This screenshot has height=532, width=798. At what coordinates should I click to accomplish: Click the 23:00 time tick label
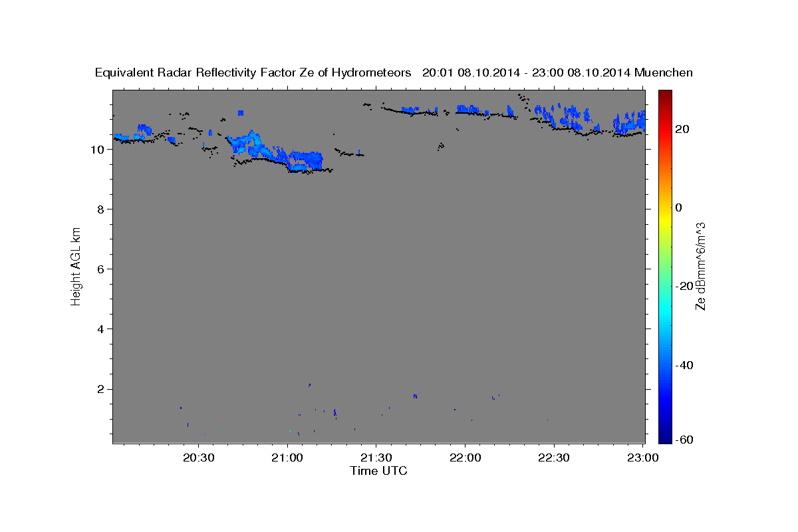pos(642,458)
